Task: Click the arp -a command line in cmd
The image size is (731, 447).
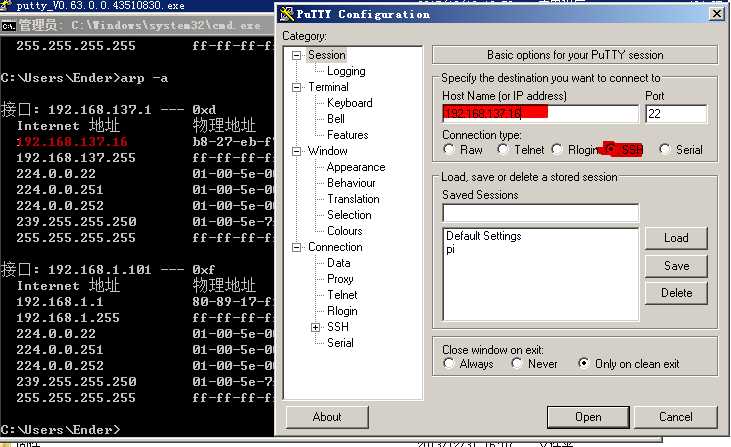Action: coord(84,78)
